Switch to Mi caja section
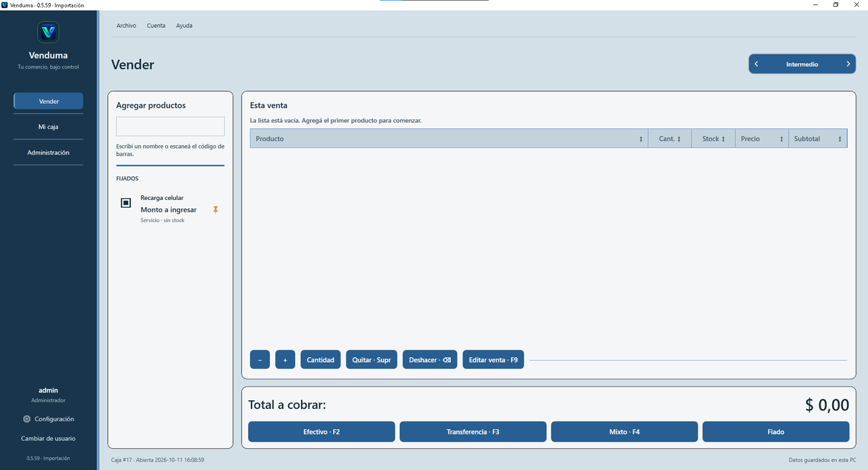This screenshot has width=868, height=470. pos(48,127)
